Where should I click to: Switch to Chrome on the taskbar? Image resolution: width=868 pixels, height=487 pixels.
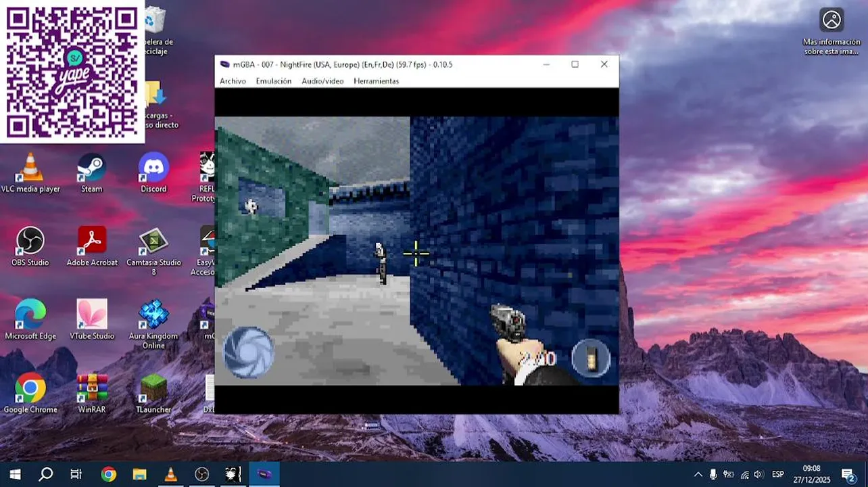coord(108,474)
